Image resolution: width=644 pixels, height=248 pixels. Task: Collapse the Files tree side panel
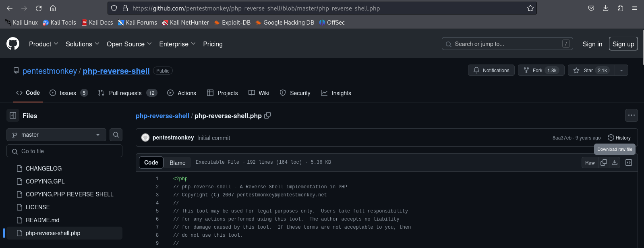tap(13, 115)
